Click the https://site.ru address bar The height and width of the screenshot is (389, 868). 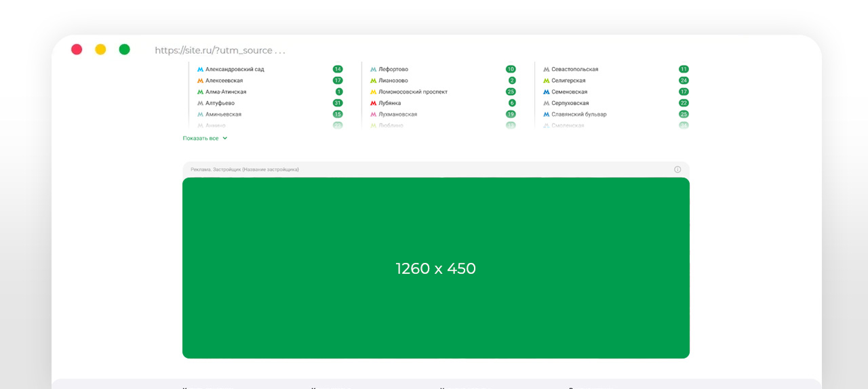click(220, 50)
